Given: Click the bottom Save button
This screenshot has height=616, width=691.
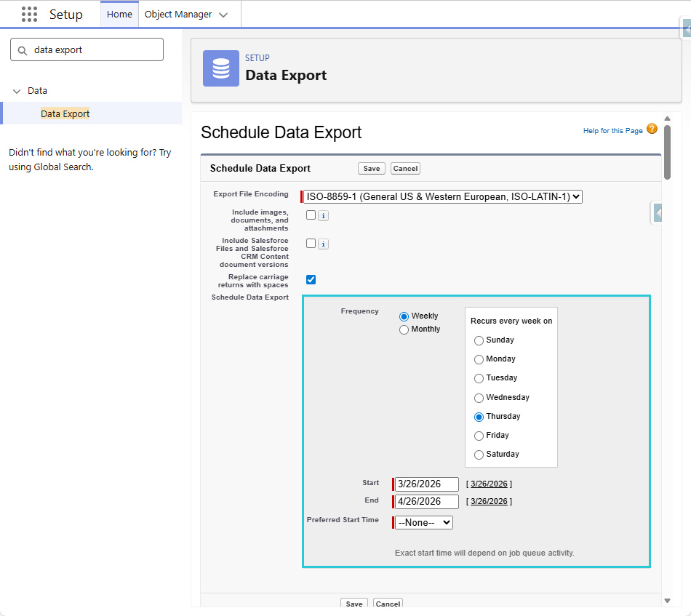Looking at the screenshot, I should tap(354, 603).
